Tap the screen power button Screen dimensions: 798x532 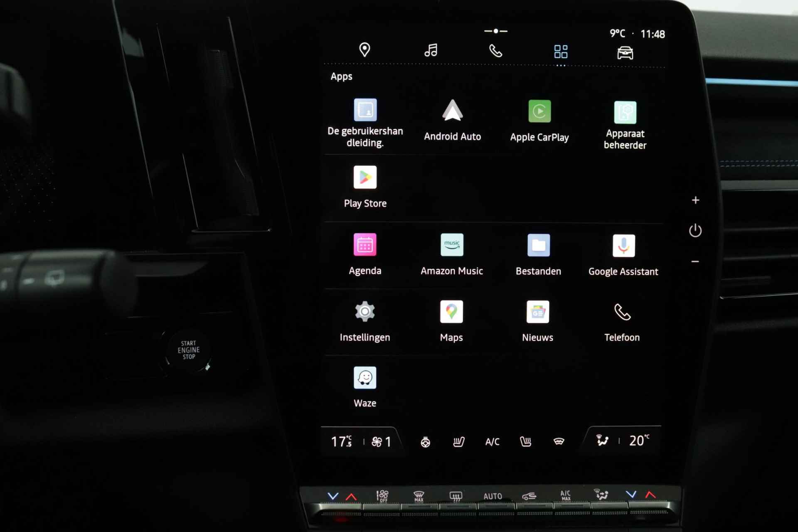[x=695, y=231]
